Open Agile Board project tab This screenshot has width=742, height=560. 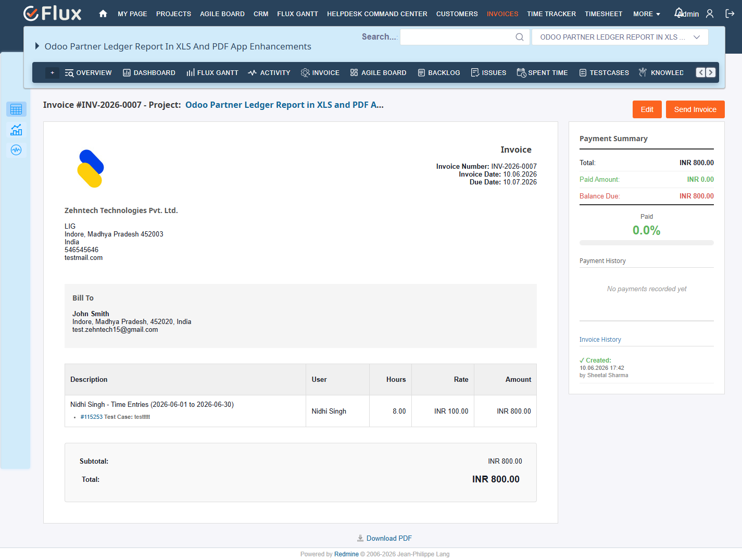click(x=378, y=73)
